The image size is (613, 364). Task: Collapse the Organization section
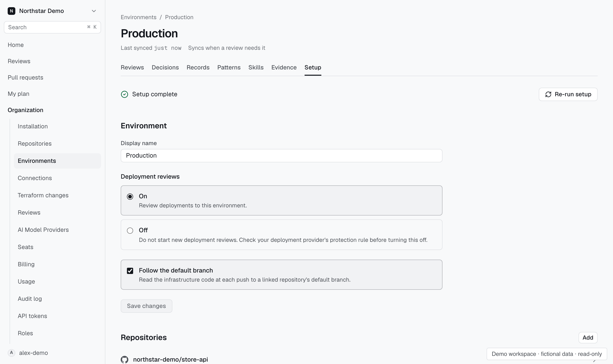coord(25,110)
